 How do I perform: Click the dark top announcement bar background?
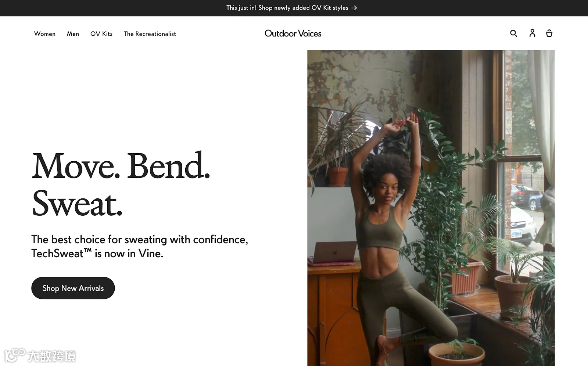(110, 8)
